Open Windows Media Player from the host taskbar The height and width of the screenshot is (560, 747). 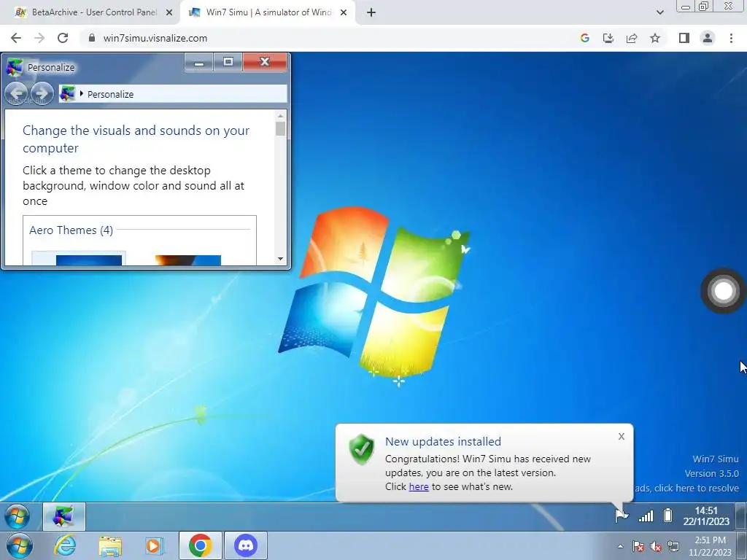coord(155,545)
